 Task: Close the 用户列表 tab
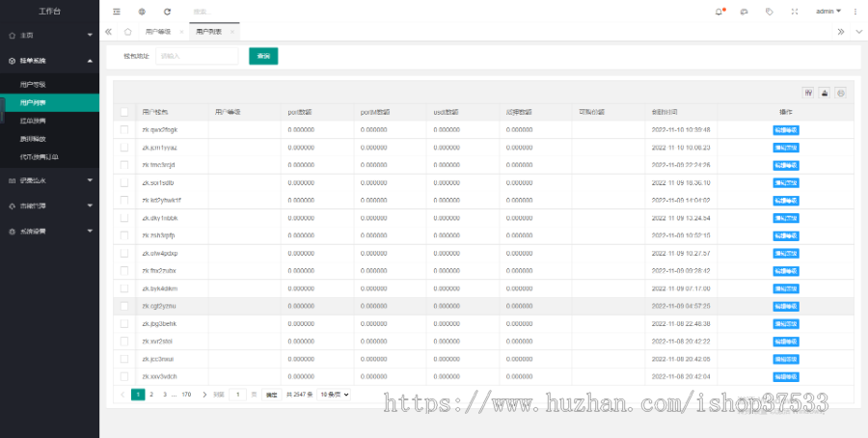pos(231,32)
